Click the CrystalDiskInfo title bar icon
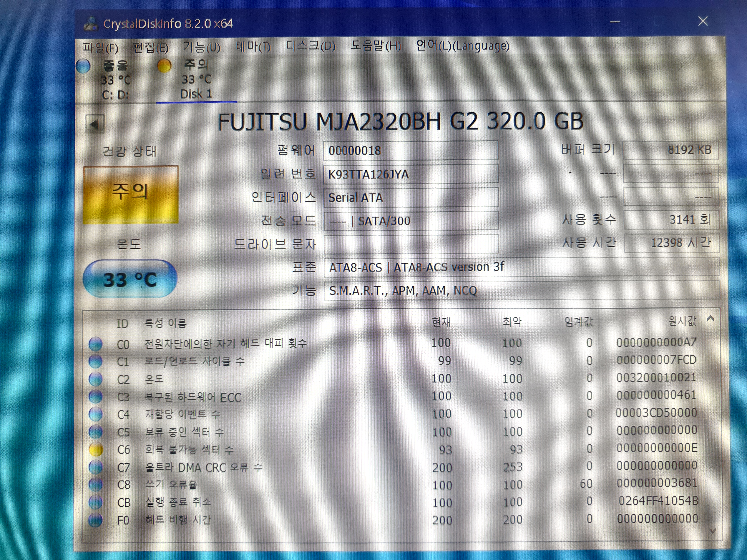Screen dimensions: 747x560 point(91,24)
